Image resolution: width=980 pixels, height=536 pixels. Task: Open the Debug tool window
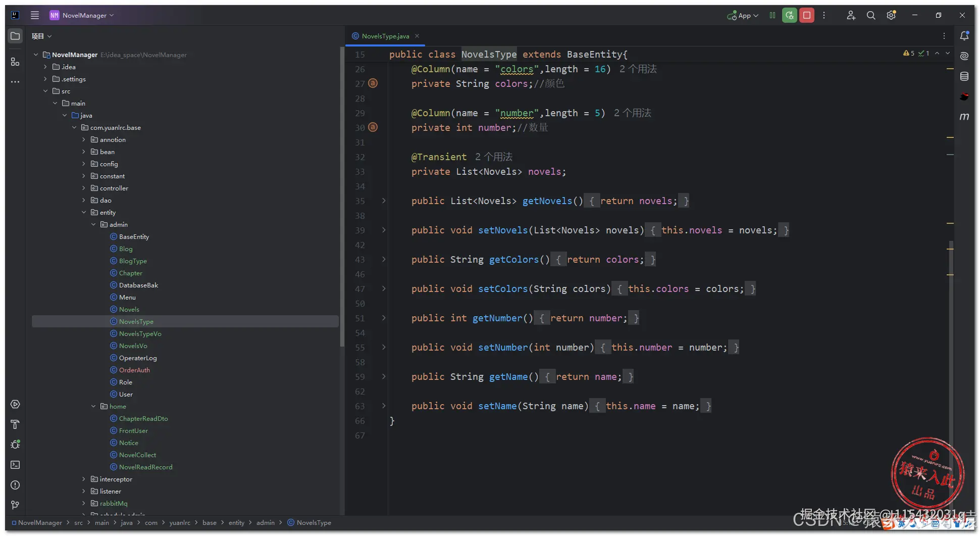click(x=15, y=445)
